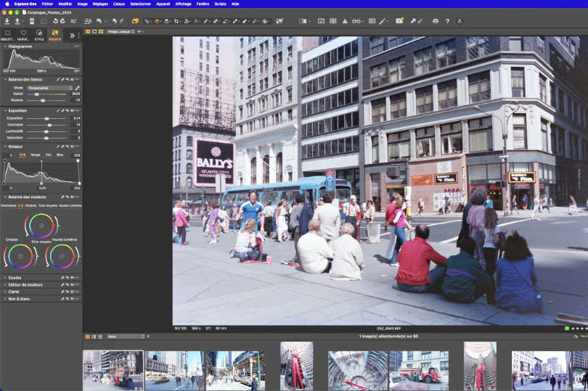The image size is (588, 391).
Task: Click the question mark help icon
Action: [x=447, y=21]
